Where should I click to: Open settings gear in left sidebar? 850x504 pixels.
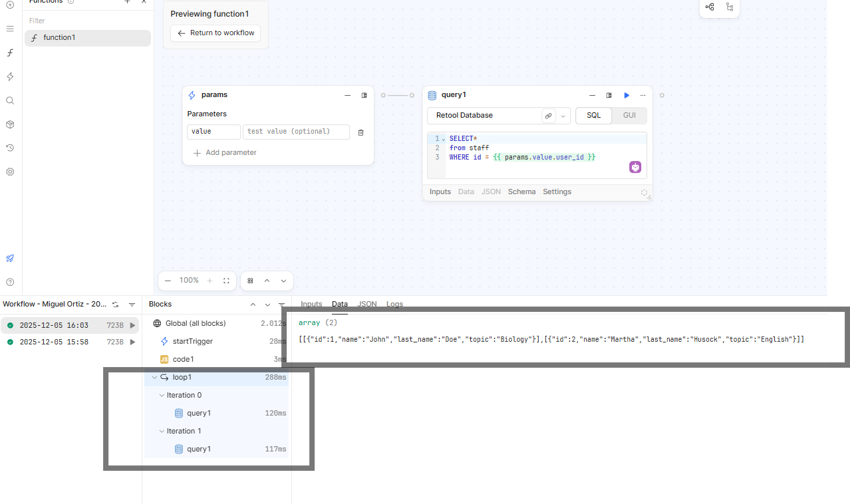[x=10, y=172]
